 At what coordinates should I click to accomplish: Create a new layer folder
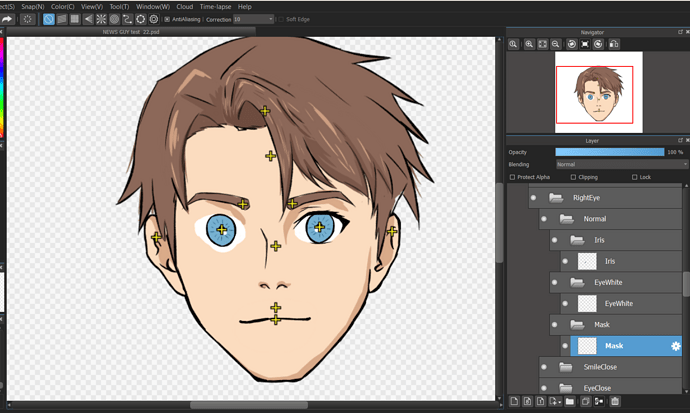pos(570,401)
